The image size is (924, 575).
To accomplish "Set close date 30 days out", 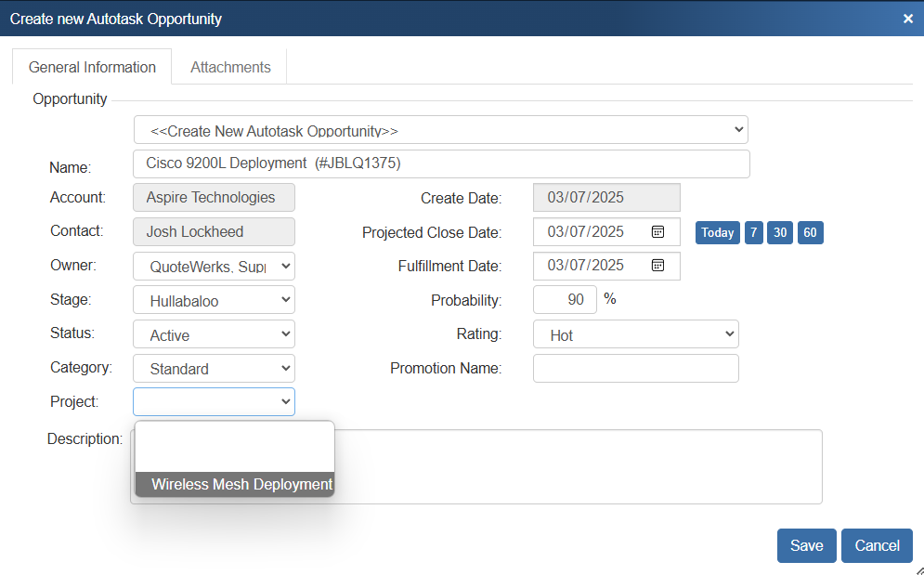I will [780, 232].
